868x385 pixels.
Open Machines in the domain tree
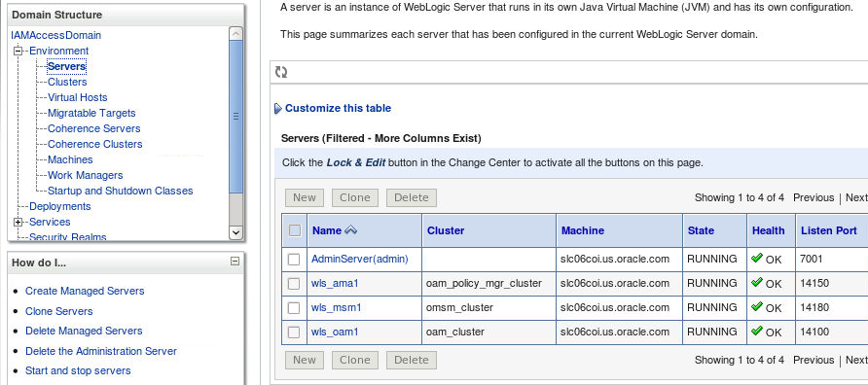pyautogui.click(x=70, y=159)
